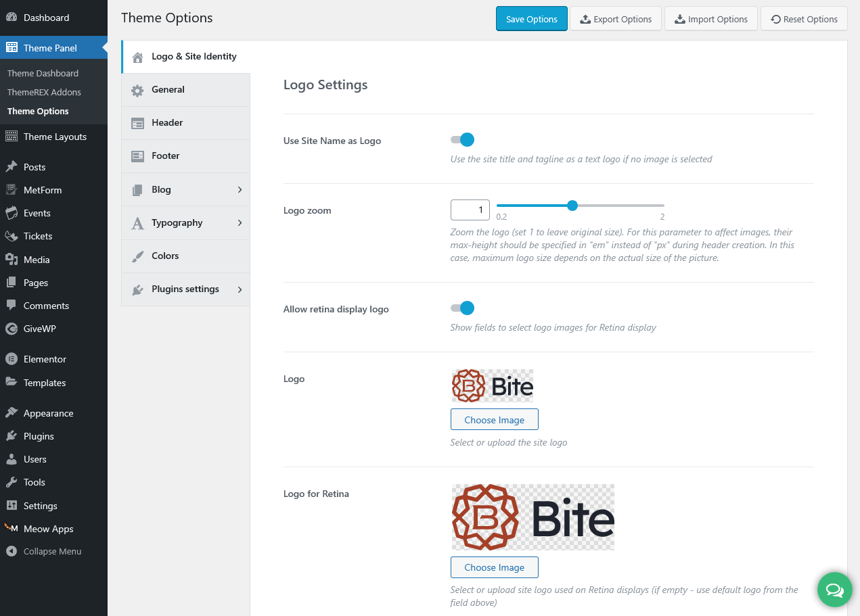Click the Users icon in sidebar

[x=12, y=459]
